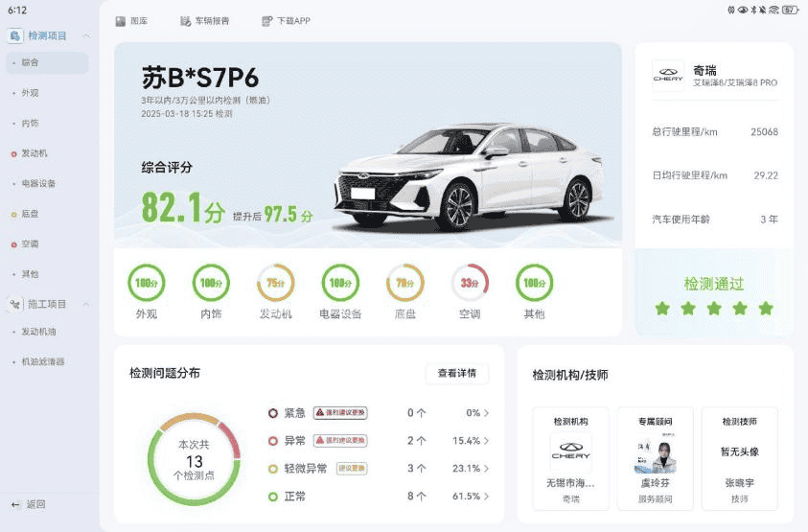Open the 图库 gallery icon
Image resolution: width=808 pixels, height=532 pixels.
click(121, 21)
